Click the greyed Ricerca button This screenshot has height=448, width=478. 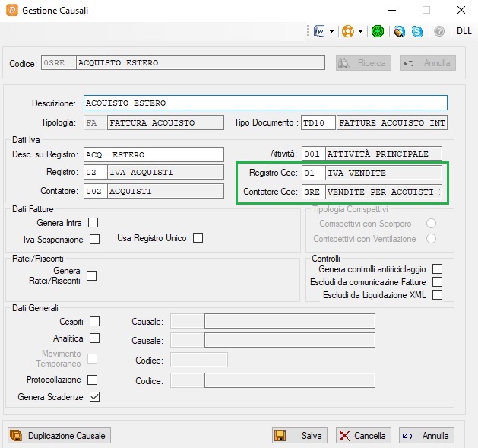click(x=363, y=63)
